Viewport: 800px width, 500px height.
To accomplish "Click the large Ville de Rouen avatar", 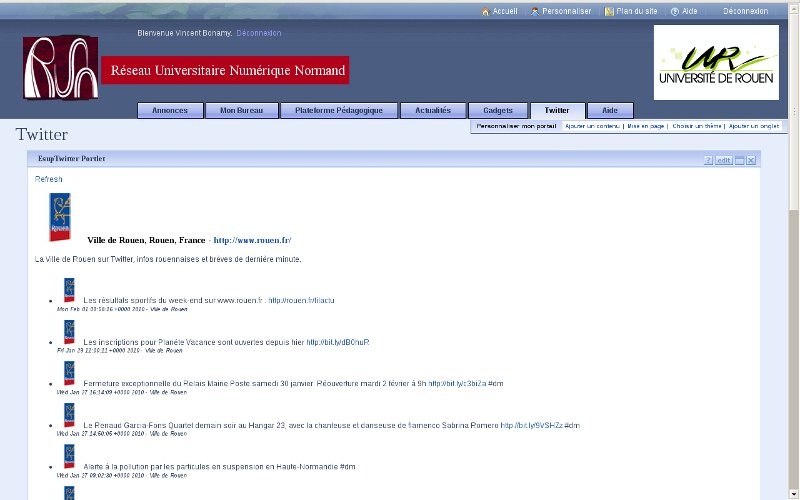I will pos(60,217).
